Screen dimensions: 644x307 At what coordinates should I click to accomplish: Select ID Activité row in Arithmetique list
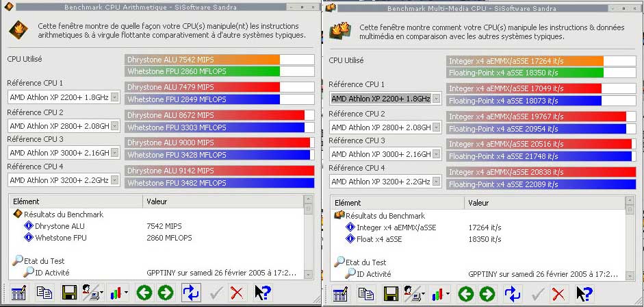pyautogui.click(x=52, y=273)
